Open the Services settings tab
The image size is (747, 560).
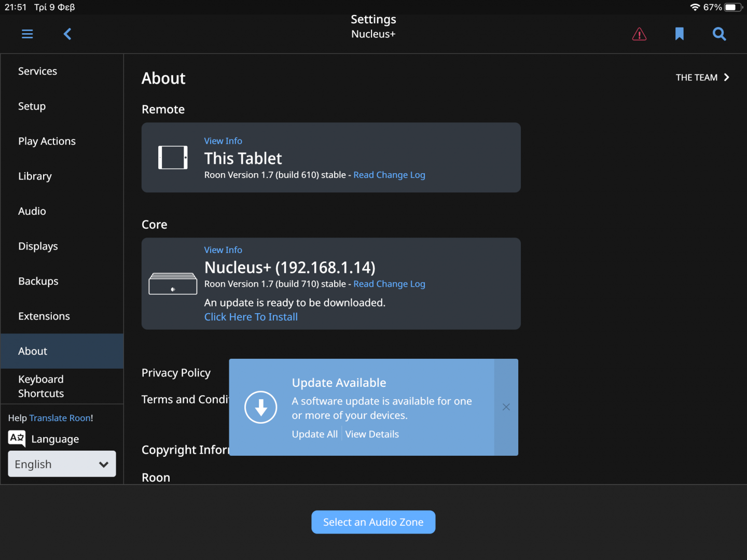click(38, 71)
